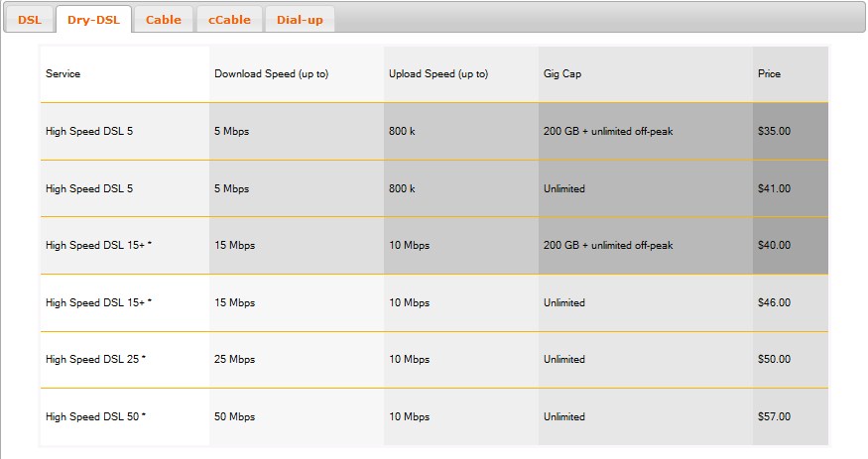Switch to the Dial-up tab
The height and width of the screenshot is (459, 868).
300,20
